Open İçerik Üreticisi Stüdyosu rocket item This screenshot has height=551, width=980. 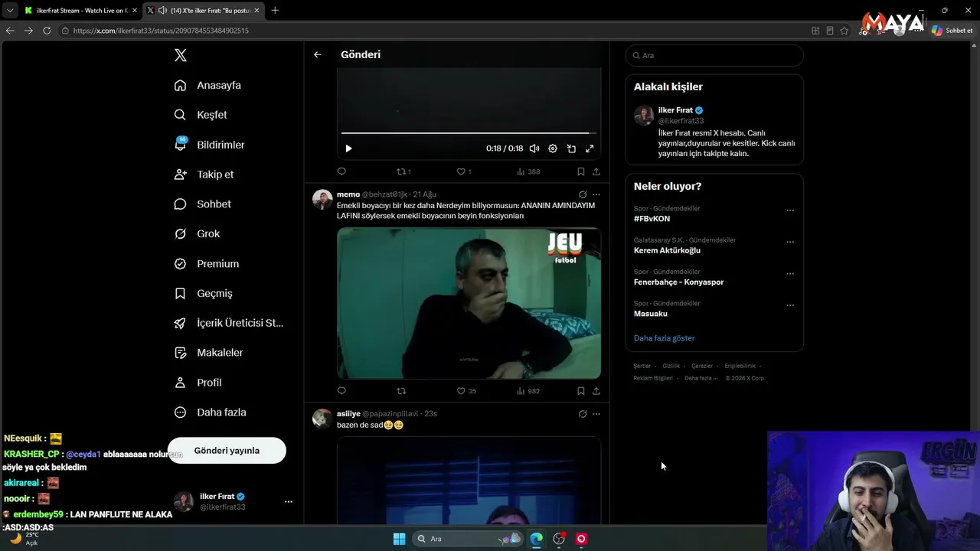click(228, 323)
